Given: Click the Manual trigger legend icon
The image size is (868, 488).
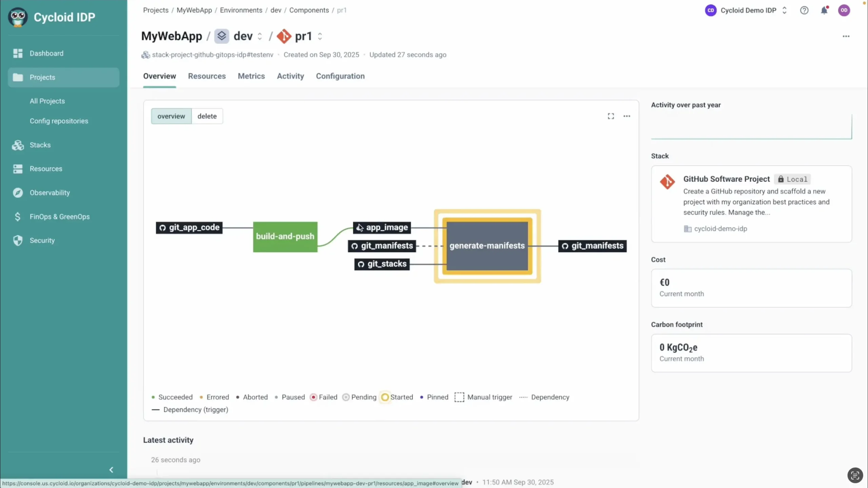Looking at the screenshot, I should click(x=459, y=397).
